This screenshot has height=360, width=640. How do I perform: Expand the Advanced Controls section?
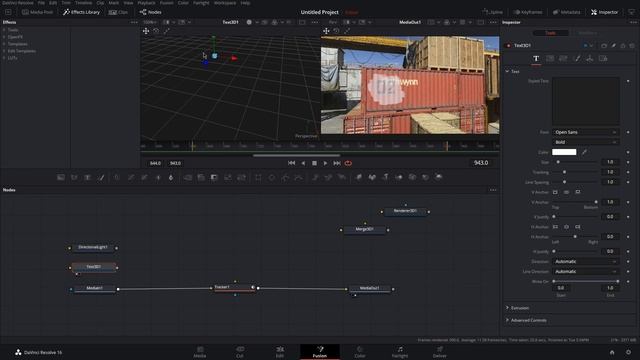click(x=507, y=320)
